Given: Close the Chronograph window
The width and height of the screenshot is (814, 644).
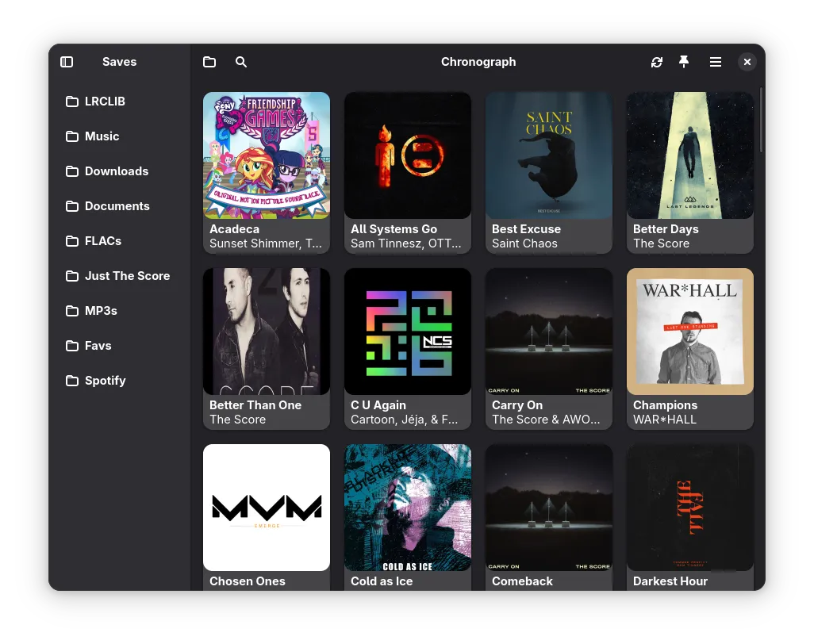Looking at the screenshot, I should 747,62.
